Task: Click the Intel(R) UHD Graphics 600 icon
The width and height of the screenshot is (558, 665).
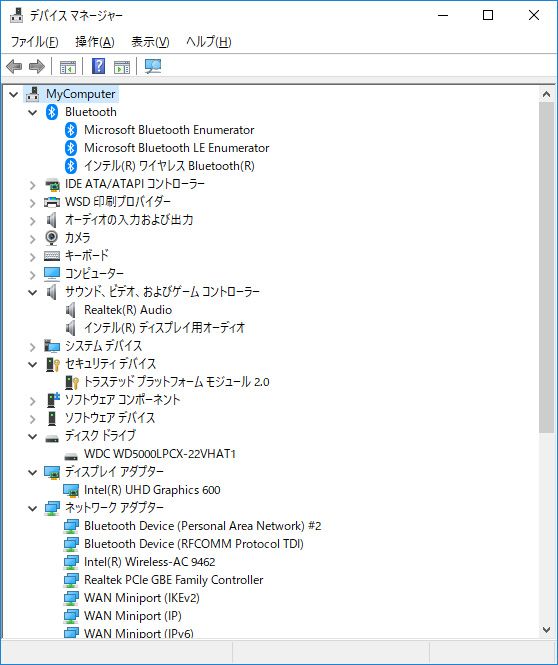Action: 71,491
